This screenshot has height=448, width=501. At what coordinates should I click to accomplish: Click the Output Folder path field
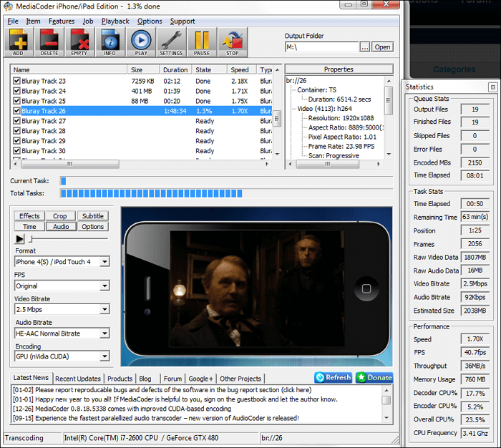(x=321, y=47)
